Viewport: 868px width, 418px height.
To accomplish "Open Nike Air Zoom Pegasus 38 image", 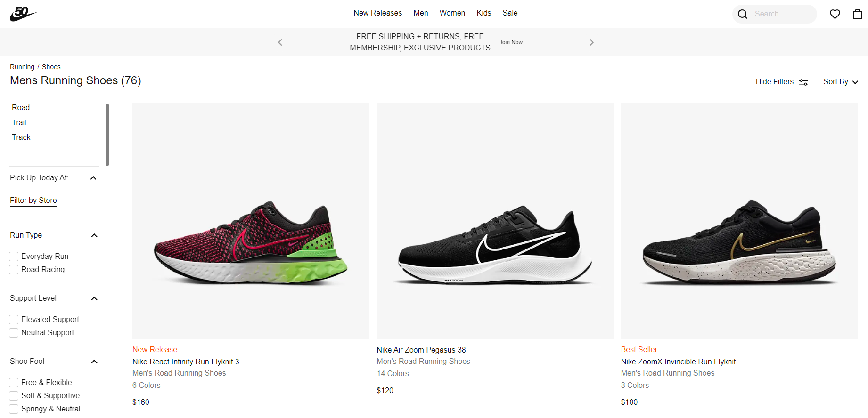I will pos(495,221).
